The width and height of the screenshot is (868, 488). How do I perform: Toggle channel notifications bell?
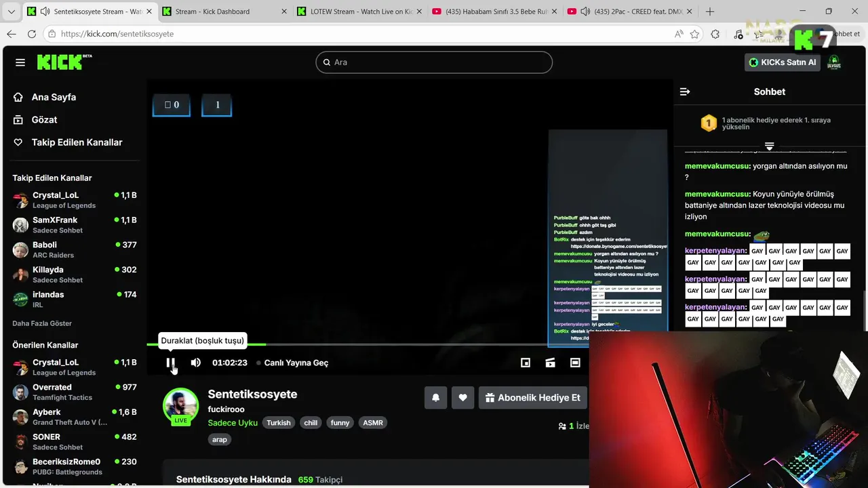coord(435,398)
